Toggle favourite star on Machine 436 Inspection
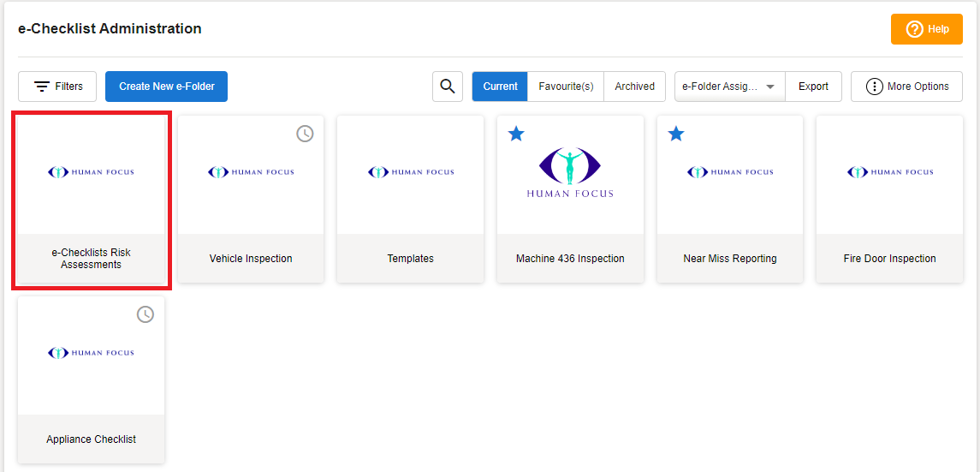 click(x=516, y=134)
